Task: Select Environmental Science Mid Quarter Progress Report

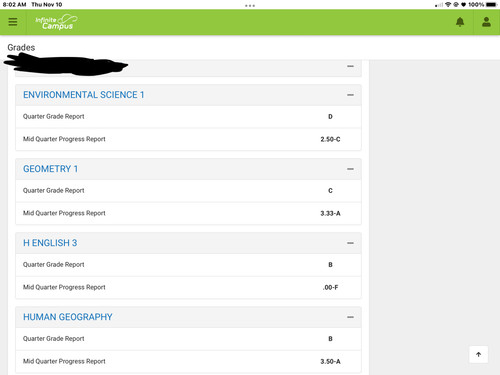Action: (188, 139)
